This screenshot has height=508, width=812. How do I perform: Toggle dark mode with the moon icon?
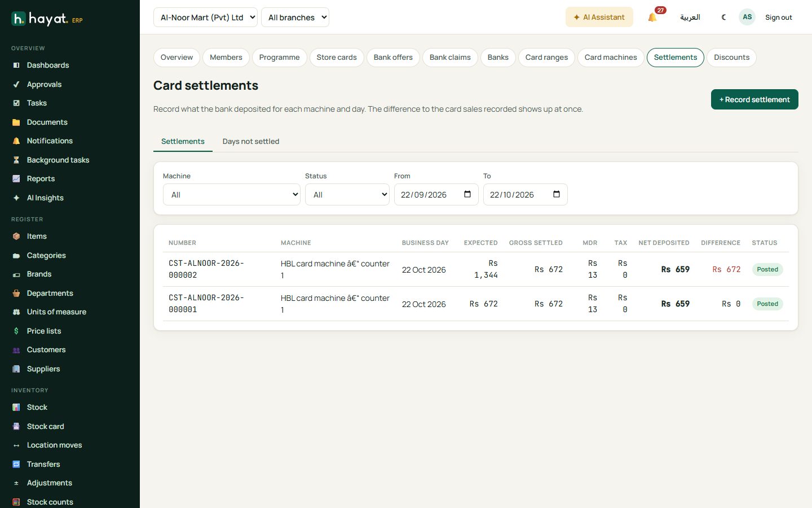[724, 17]
